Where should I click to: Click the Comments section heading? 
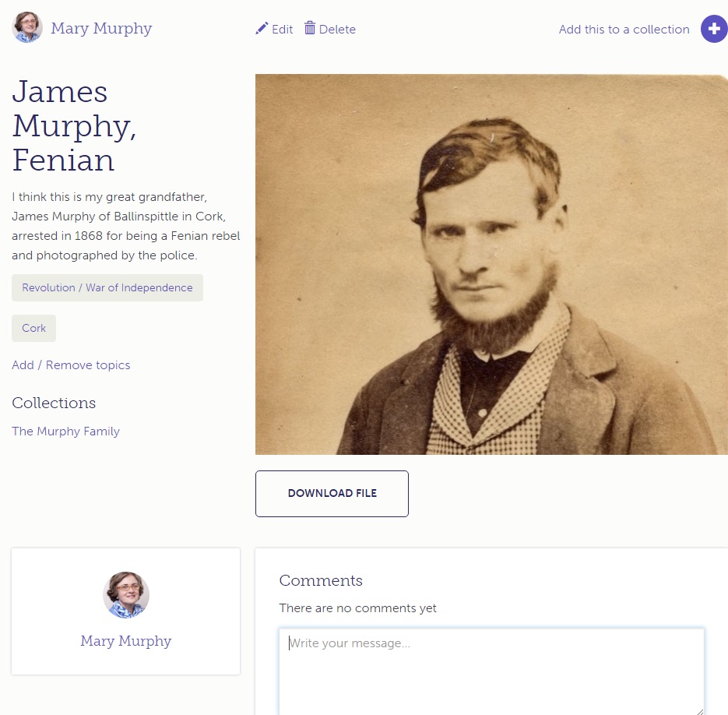[x=321, y=580]
